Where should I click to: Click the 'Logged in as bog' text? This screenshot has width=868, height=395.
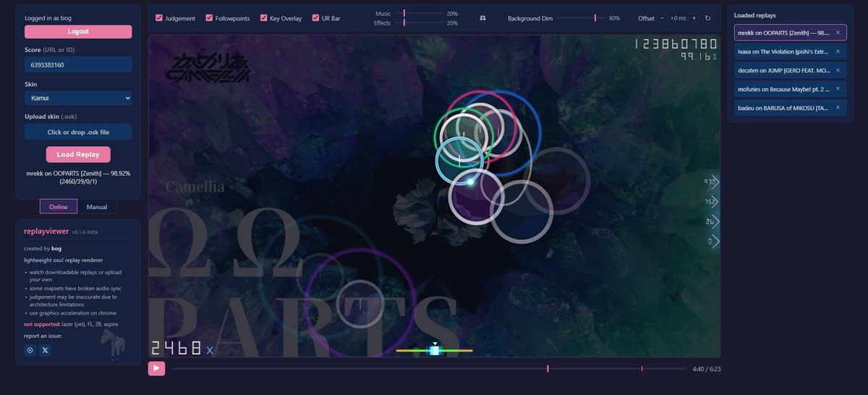tap(48, 17)
